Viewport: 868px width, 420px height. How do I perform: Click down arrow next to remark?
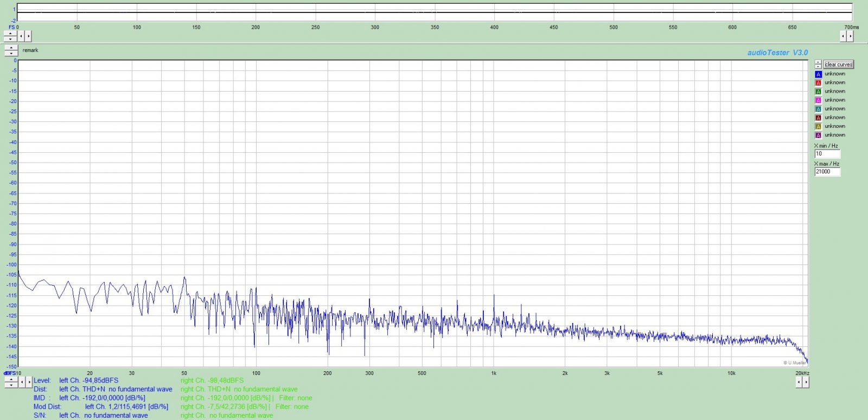(11, 53)
